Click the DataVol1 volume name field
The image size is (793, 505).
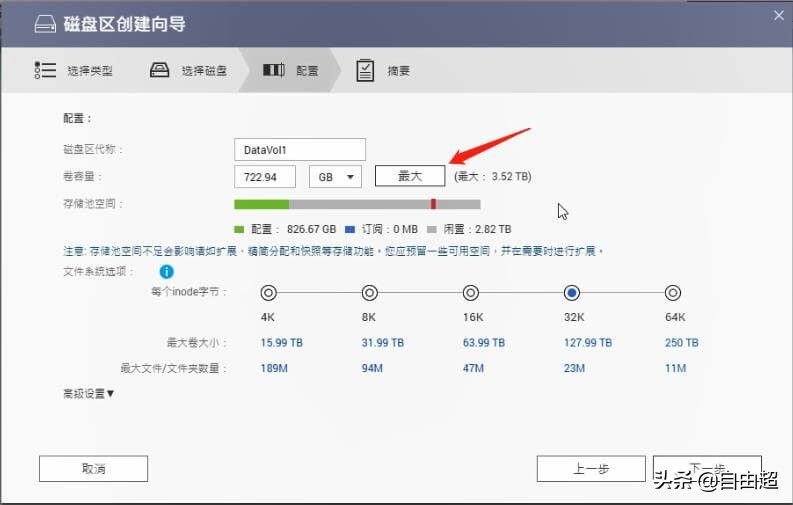tap(299, 150)
